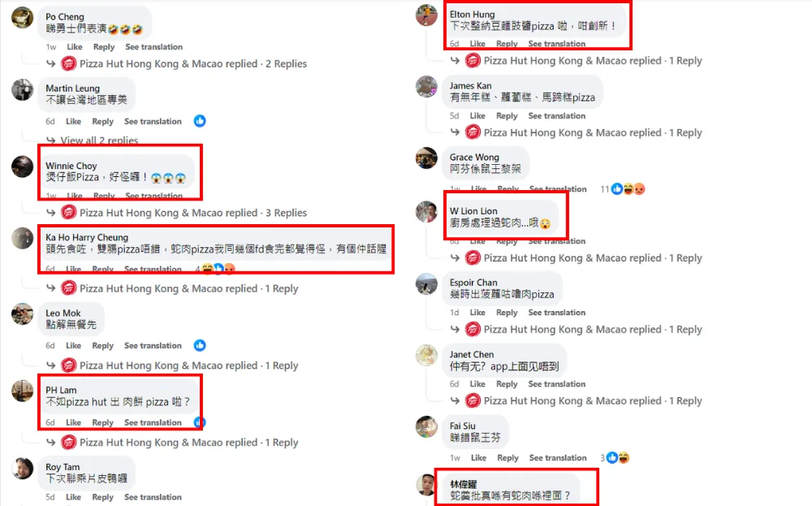Image resolution: width=812 pixels, height=506 pixels.
Task: See translation of James Kan's comment
Action: point(557,116)
